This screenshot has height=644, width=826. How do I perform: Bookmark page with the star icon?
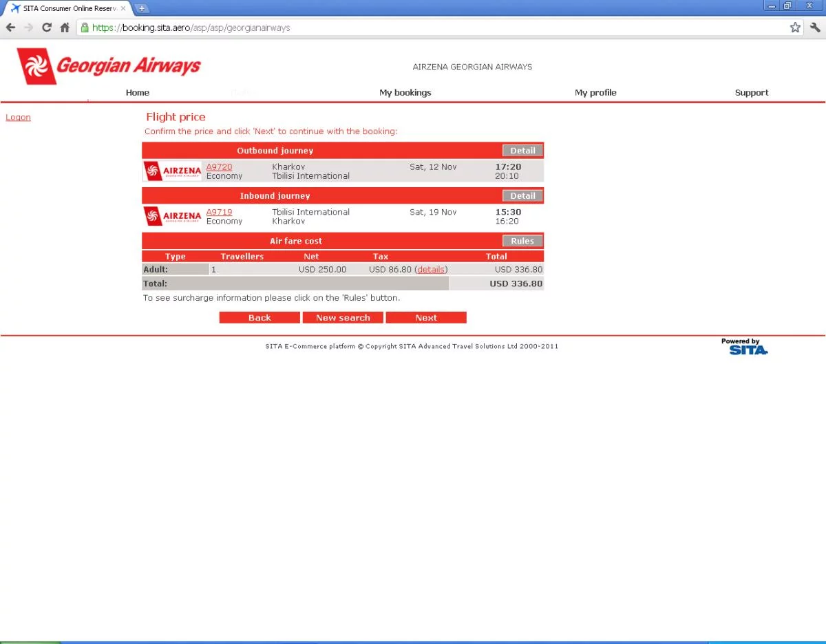(x=795, y=28)
